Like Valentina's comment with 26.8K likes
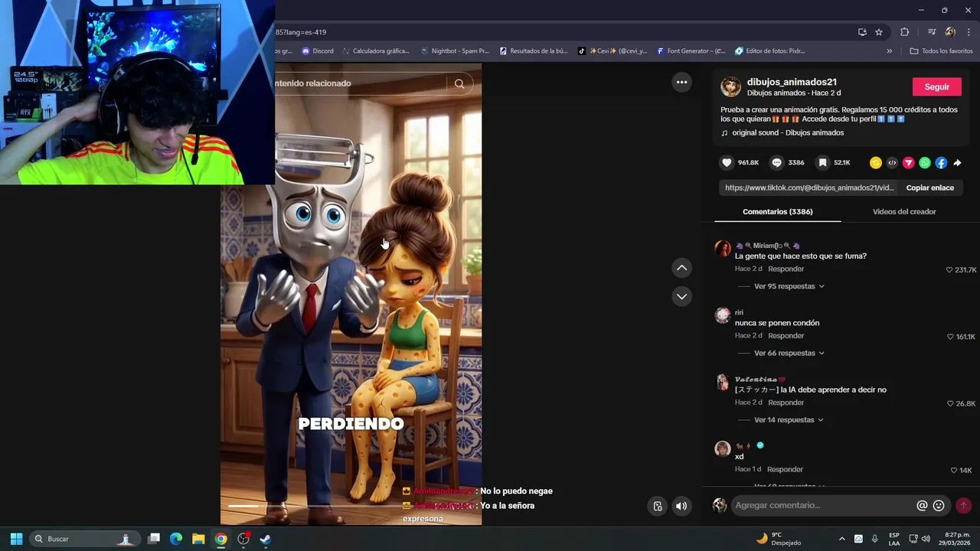The height and width of the screenshot is (551, 980). [x=950, y=403]
